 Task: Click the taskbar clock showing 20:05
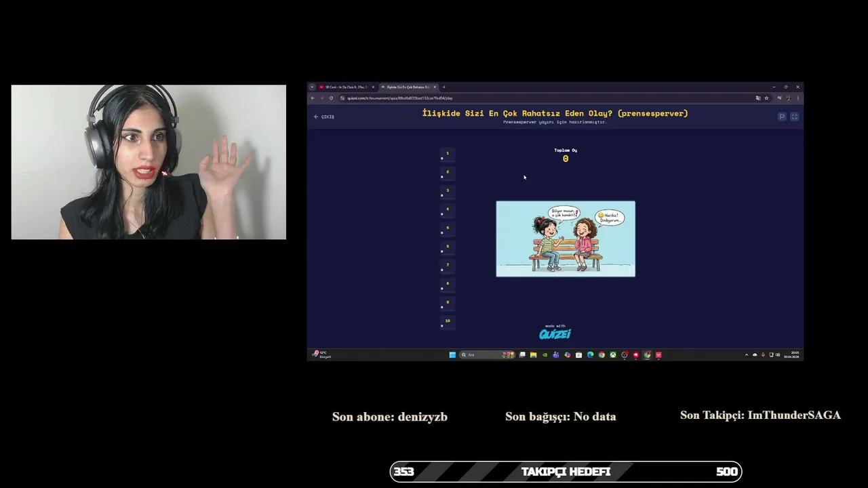(792, 354)
